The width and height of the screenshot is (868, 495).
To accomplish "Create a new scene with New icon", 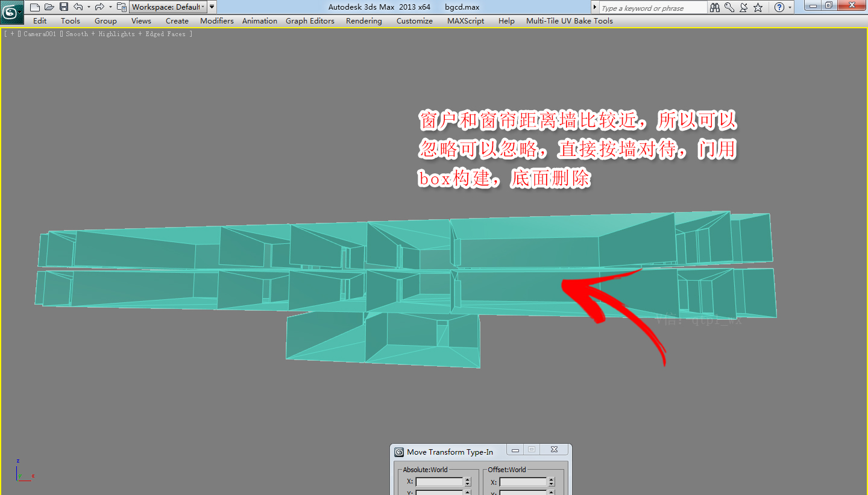I will coord(34,7).
